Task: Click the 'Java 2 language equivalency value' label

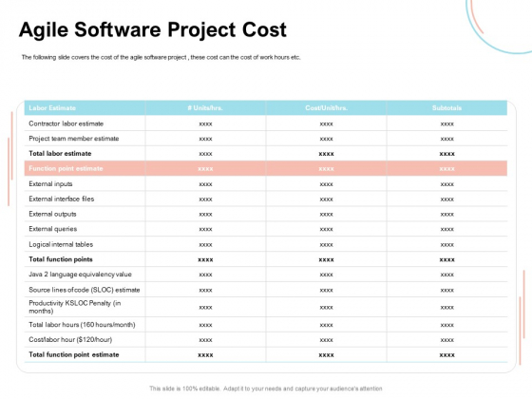Action: (x=80, y=275)
